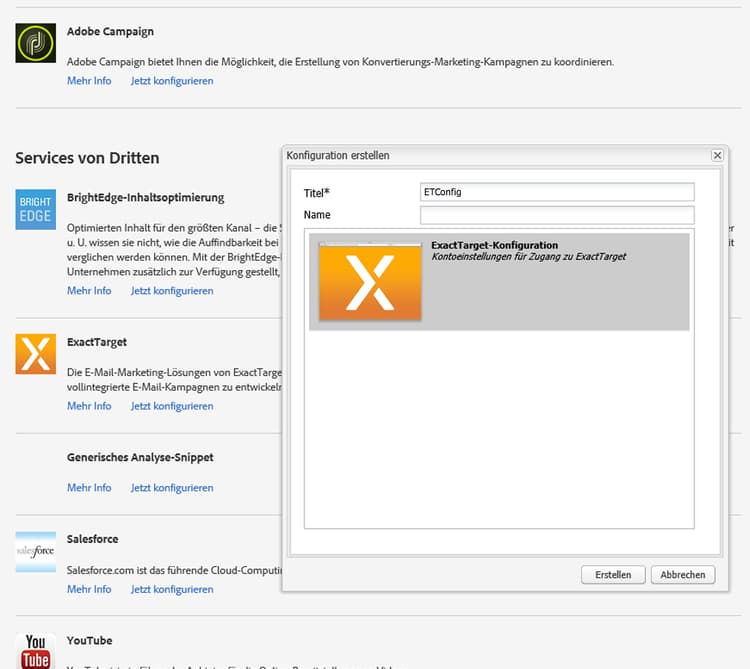The width and height of the screenshot is (750, 669).
Task: Close the Konfiguration erstellen dialog
Action: [x=717, y=155]
